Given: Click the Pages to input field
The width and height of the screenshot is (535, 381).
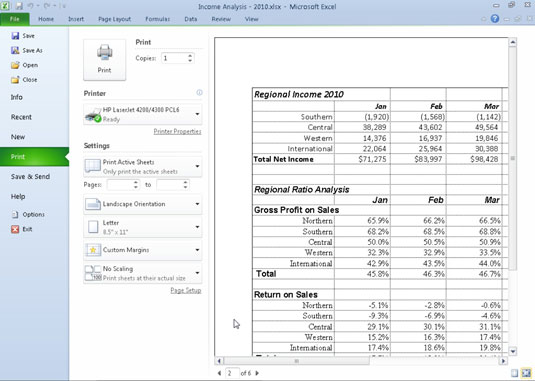Looking at the screenshot, I should tap(169, 185).
